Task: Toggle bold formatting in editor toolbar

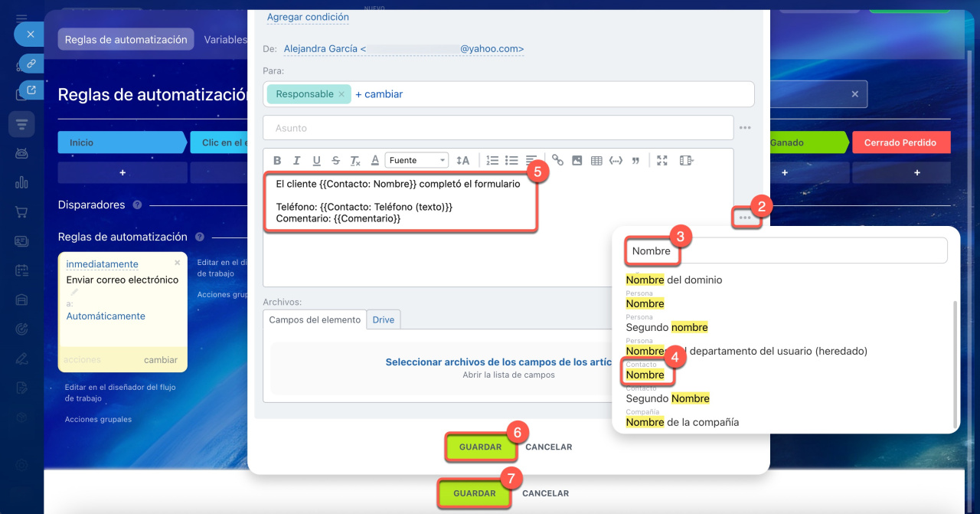Action: [x=277, y=160]
